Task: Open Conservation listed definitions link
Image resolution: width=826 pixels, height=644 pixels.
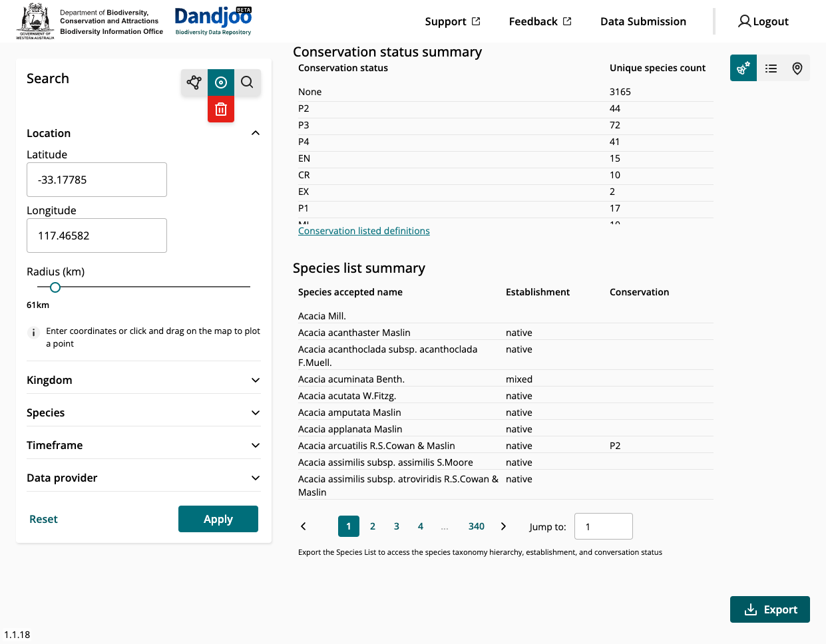Action: (x=364, y=231)
